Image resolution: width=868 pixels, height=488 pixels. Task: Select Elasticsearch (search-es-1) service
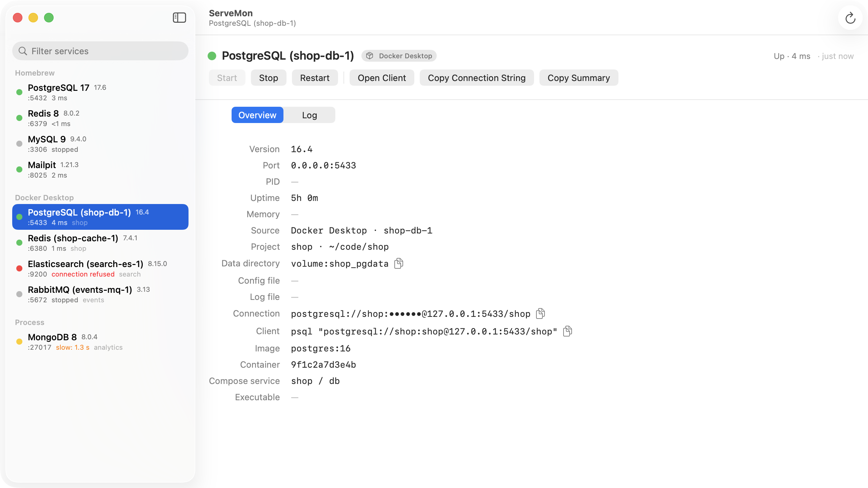[100, 268]
